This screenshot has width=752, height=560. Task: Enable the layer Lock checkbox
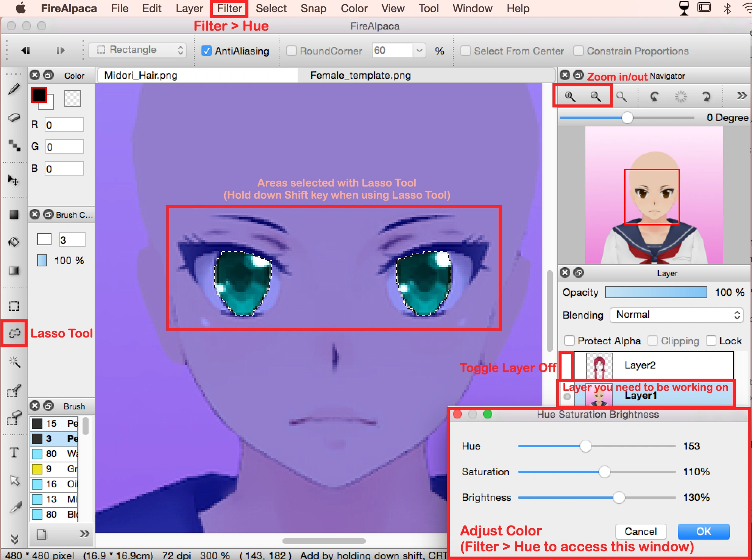coord(711,341)
